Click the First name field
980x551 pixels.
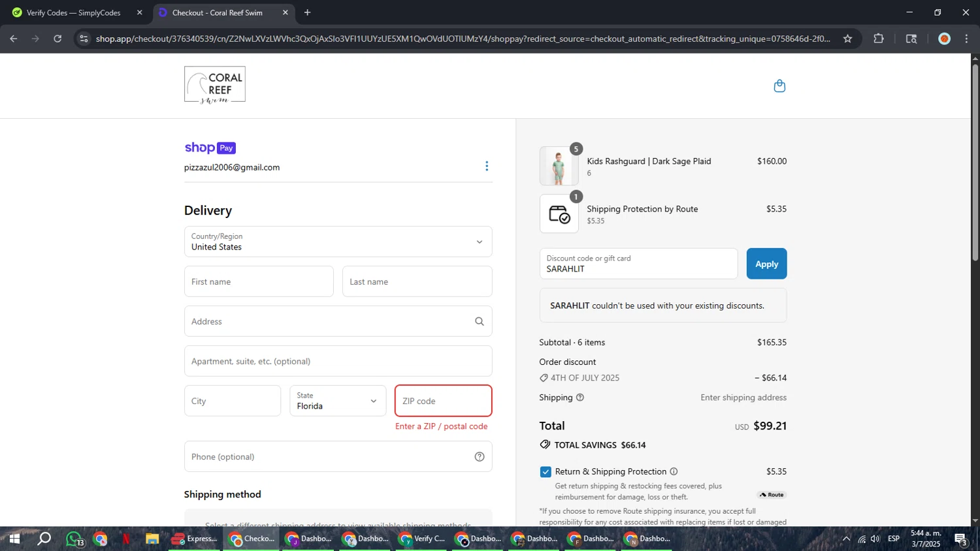(x=259, y=281)
